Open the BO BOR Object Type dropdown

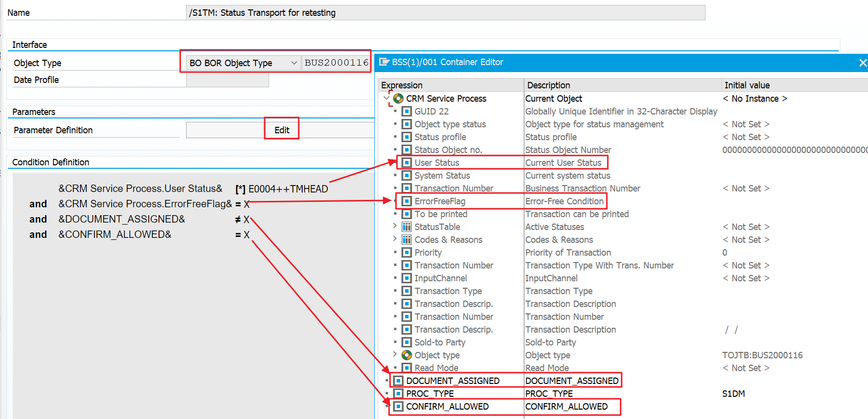[x=294, y=63]
